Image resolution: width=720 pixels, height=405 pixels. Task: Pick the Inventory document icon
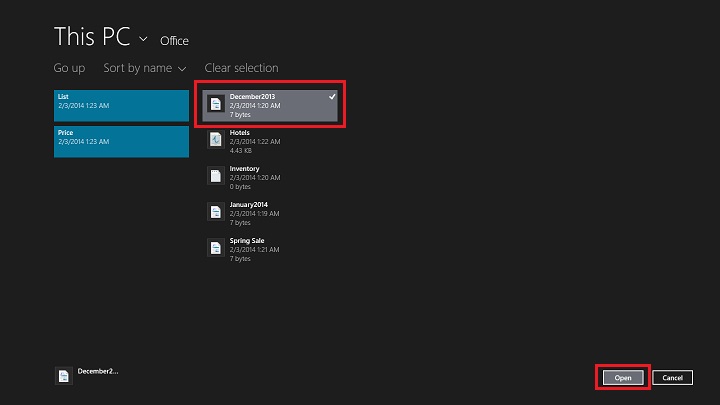tap(216, 176)
